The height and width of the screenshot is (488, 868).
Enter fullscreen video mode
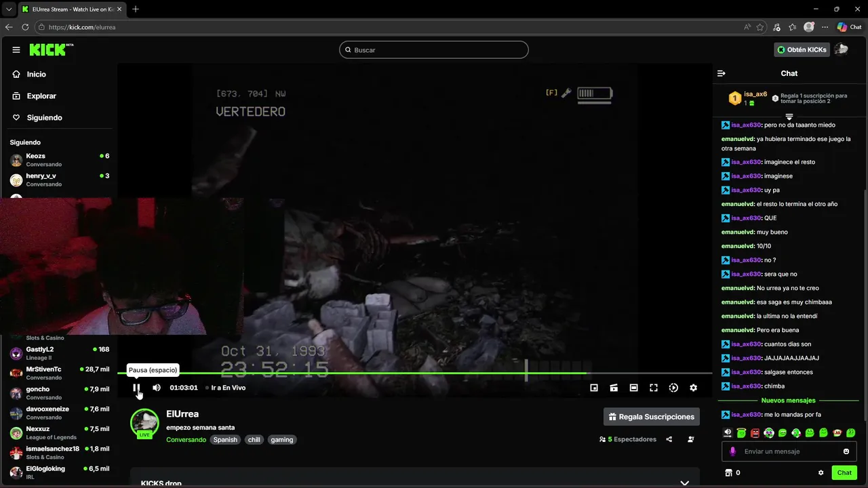pos(654,388)
